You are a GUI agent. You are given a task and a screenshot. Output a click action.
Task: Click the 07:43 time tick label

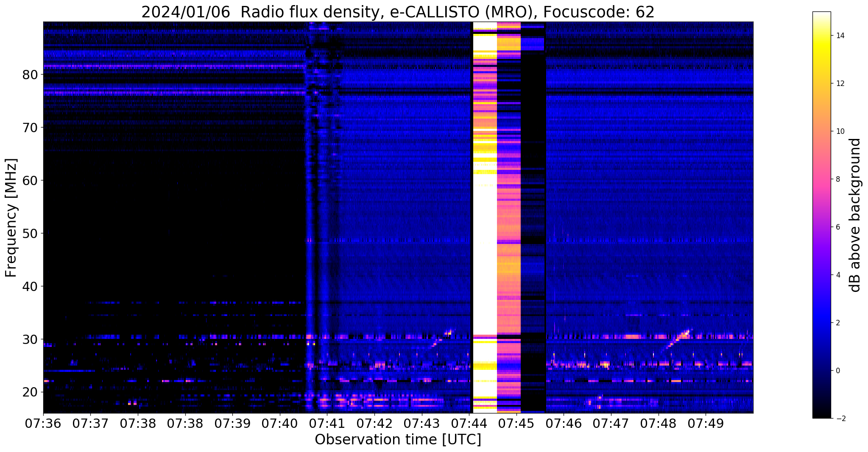pyautogui.click(x=421, y=423)
